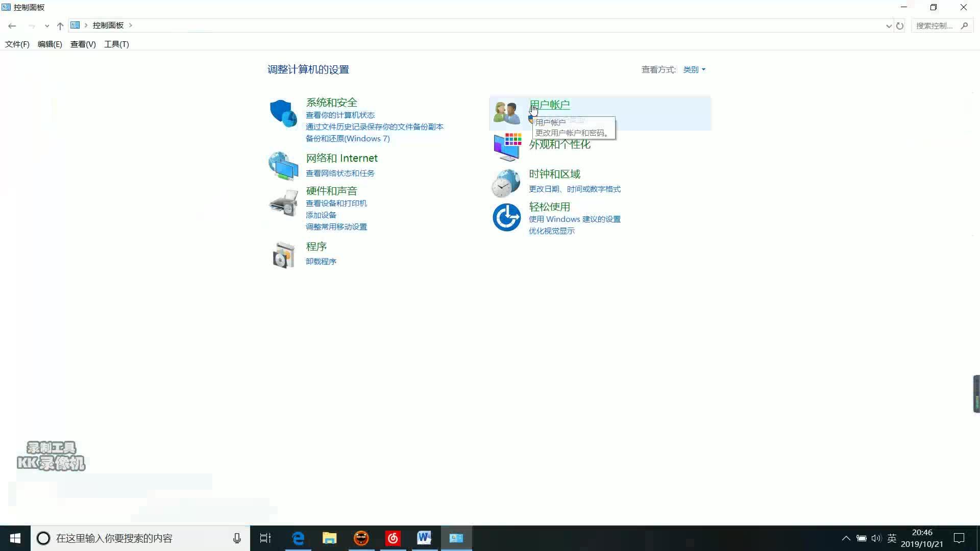Open the 查看(V) menu

(x=83, y=44)
